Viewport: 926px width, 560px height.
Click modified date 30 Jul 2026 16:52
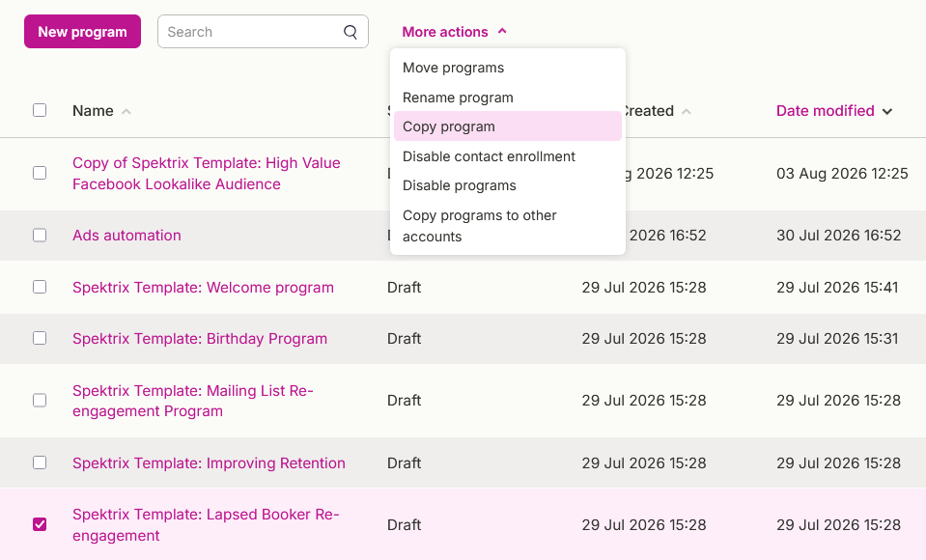[x=838, y=236]
